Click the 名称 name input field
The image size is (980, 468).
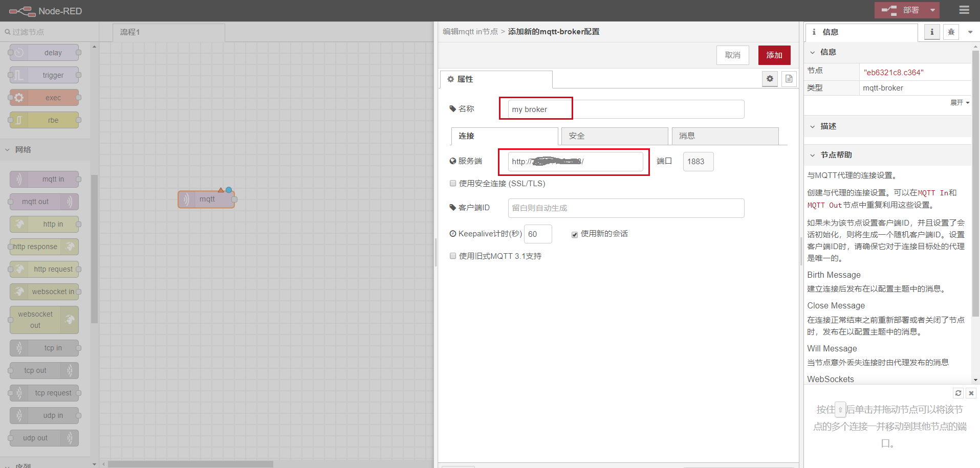pos(626,109)
